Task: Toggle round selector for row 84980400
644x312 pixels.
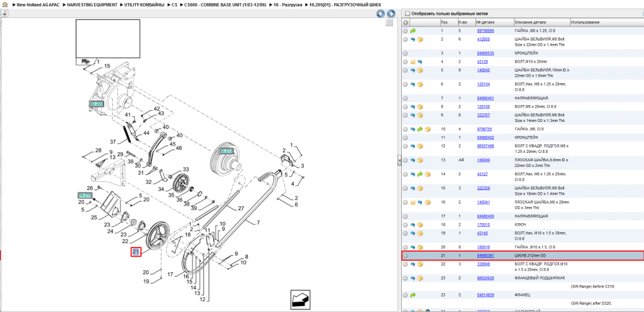Action: (x=405, y=216)
